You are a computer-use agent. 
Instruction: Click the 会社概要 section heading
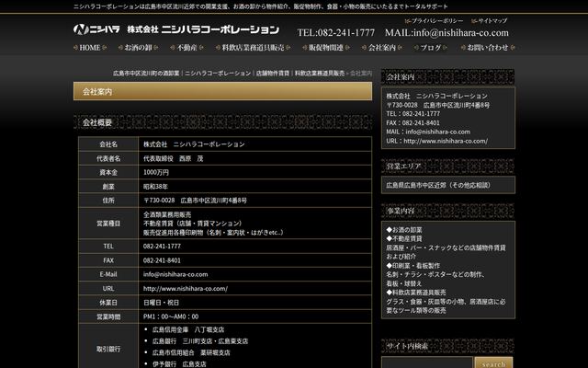(222, 122)
